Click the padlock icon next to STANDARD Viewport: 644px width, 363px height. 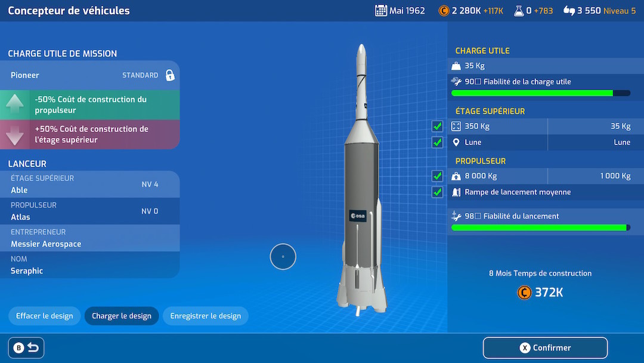pyautogui.click(x=170, y=75)
